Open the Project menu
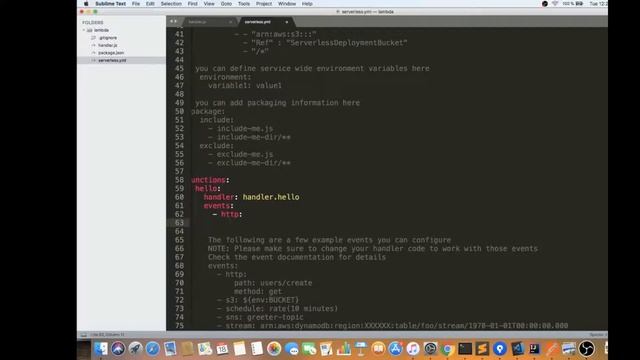This screenshot has width=640, height=360. [264, 4]
